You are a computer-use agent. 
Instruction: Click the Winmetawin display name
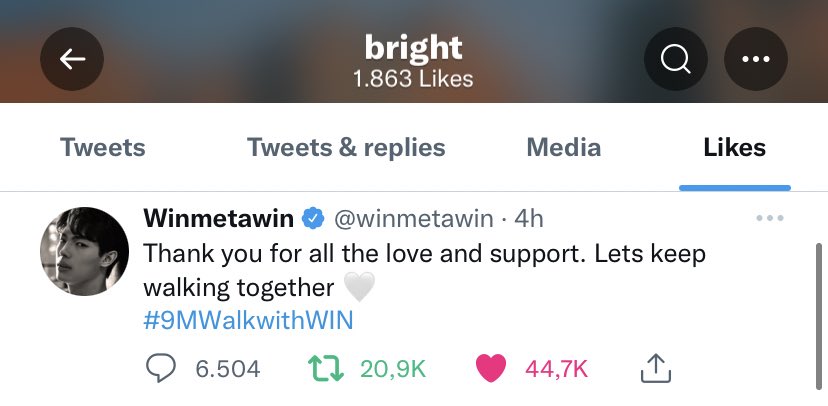[219, 218]
